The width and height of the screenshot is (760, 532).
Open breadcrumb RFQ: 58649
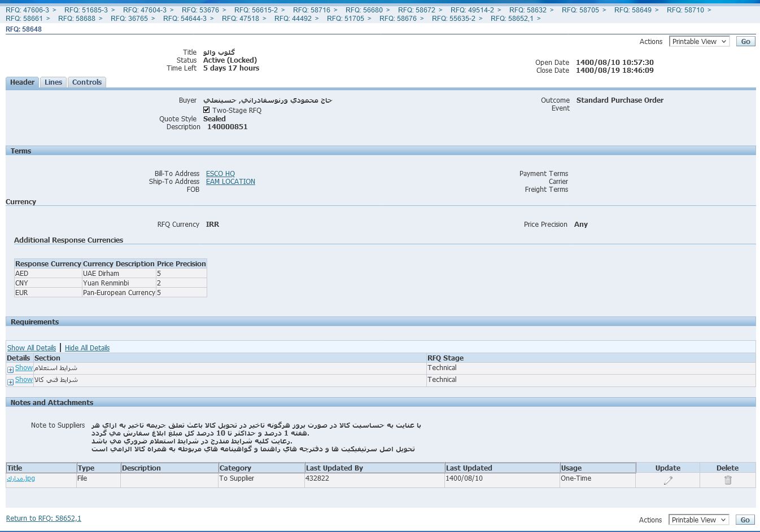(633, 10)
